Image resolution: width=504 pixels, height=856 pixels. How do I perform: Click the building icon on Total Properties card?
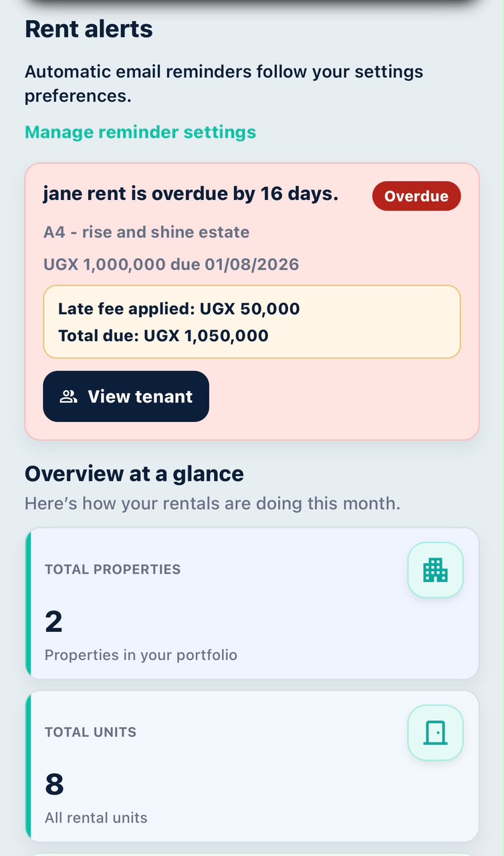click(435, 570)
